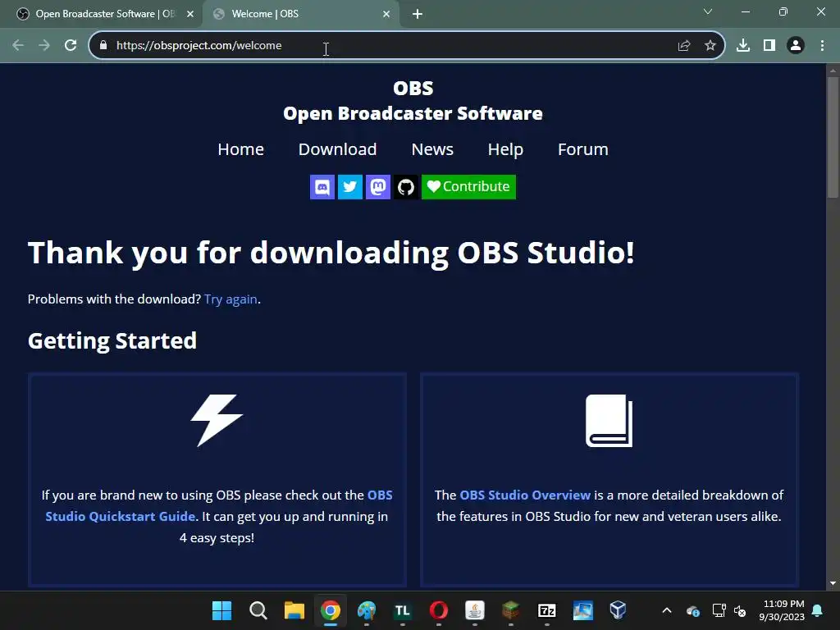The width and height of the screenshot is (840, 630).
Task: Open the VirtualBox cube taskbar icon
Action: pos(618,610)
